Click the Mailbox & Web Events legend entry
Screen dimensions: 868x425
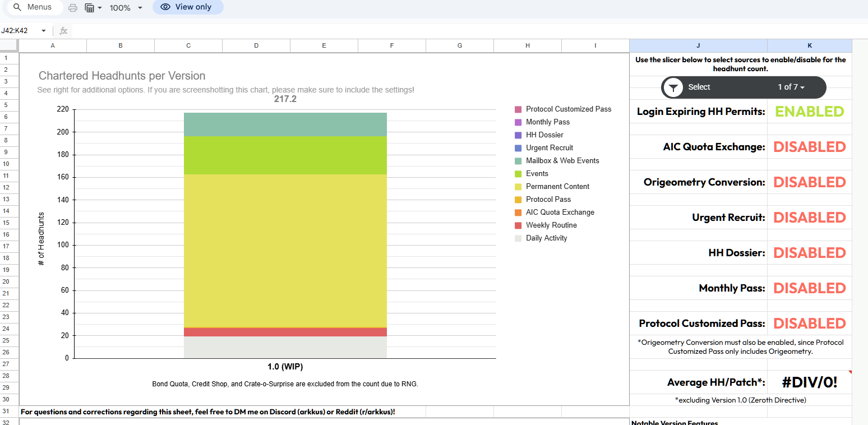pyautogui.click(x=562, y=161)
